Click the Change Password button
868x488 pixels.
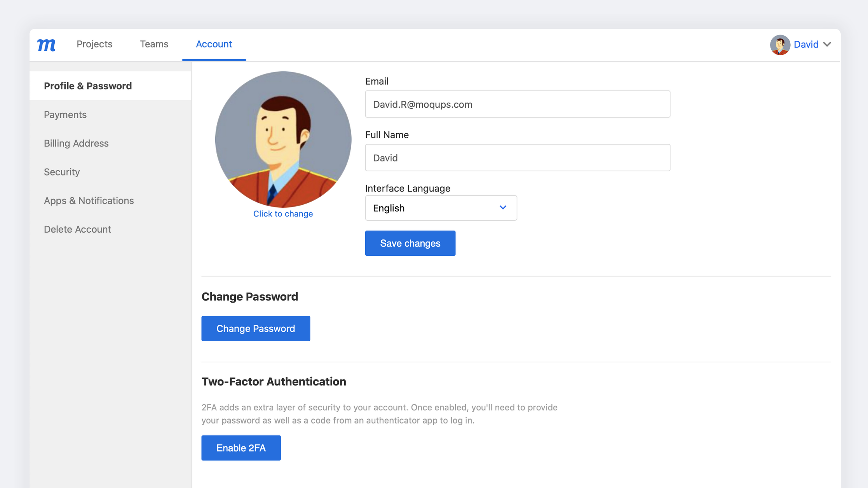pos(255,328)
